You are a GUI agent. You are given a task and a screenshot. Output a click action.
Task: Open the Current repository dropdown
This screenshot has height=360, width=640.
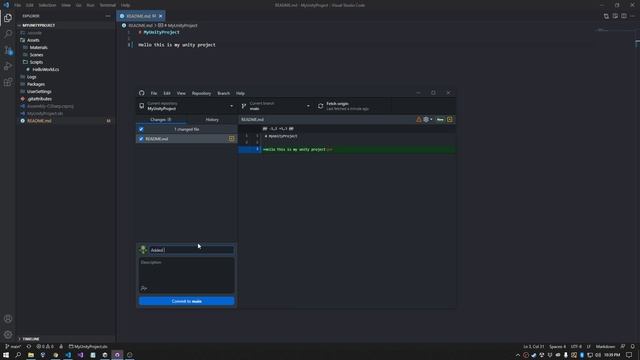click(x=187, y=106)
